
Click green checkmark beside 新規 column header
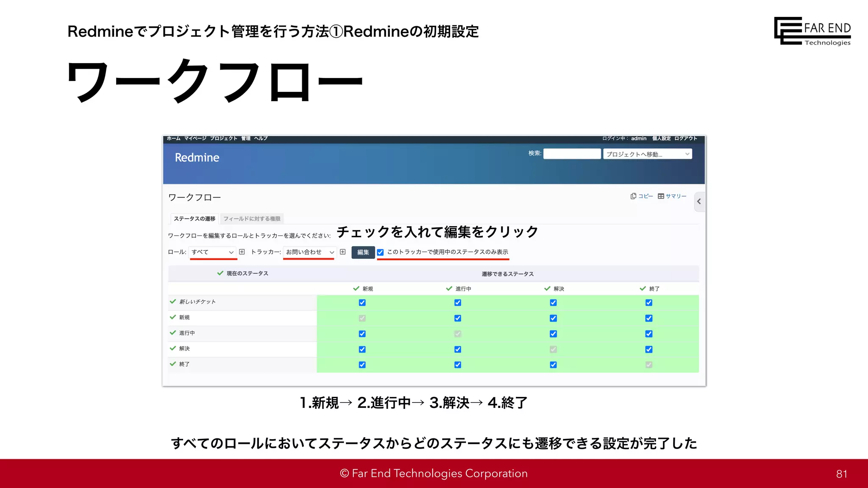click(356, 288)
